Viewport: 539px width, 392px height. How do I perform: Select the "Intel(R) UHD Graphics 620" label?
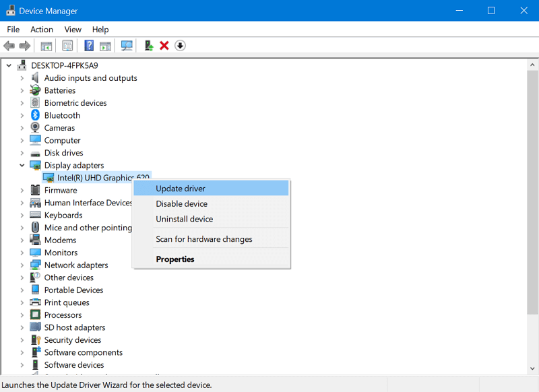(x=104, y=178)
